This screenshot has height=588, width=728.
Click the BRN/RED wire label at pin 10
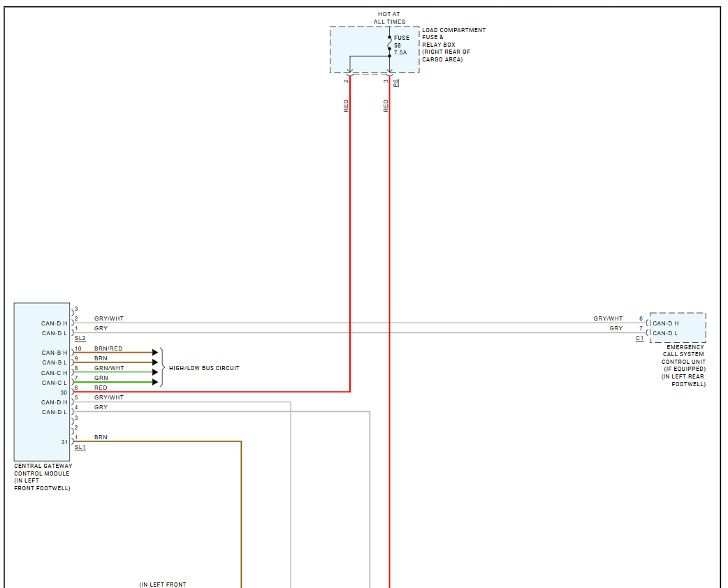point(108,348)
